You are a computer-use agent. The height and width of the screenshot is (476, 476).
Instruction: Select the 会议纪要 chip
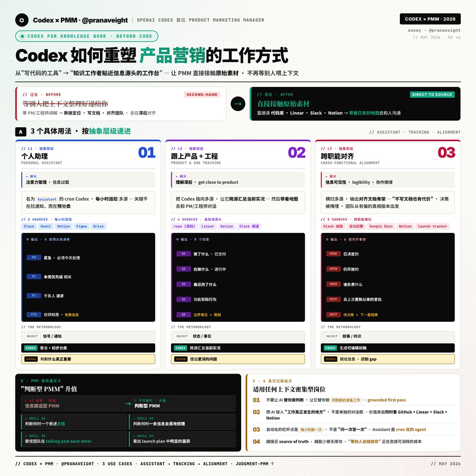(x=356, y=226)
